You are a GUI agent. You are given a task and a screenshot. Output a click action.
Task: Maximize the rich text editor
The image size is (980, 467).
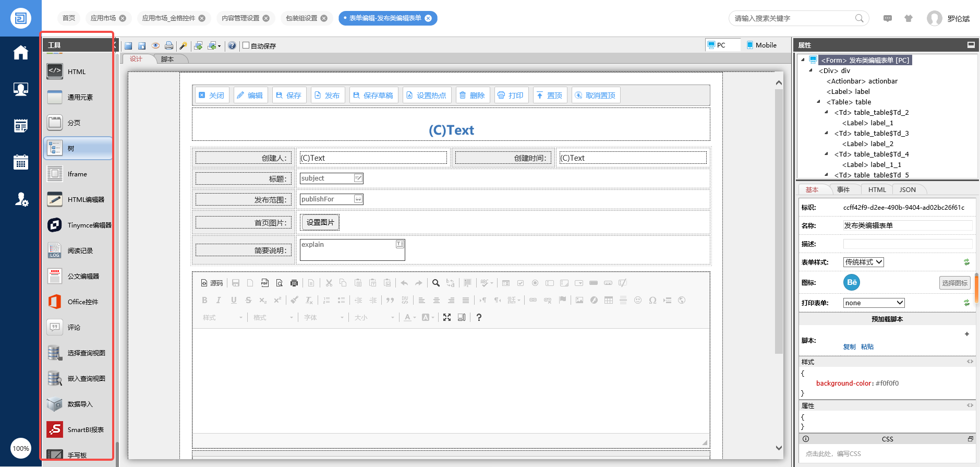pos(447,317)
